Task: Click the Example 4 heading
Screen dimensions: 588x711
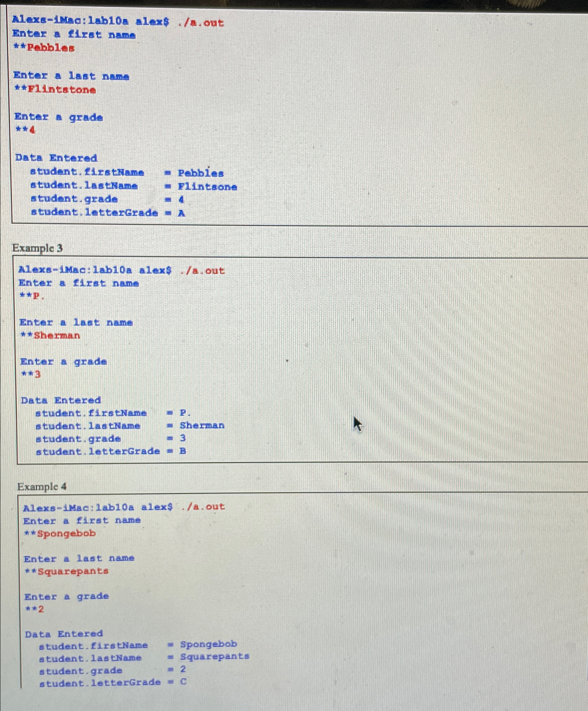Action: pyautogui.click(x=42, y=487)
